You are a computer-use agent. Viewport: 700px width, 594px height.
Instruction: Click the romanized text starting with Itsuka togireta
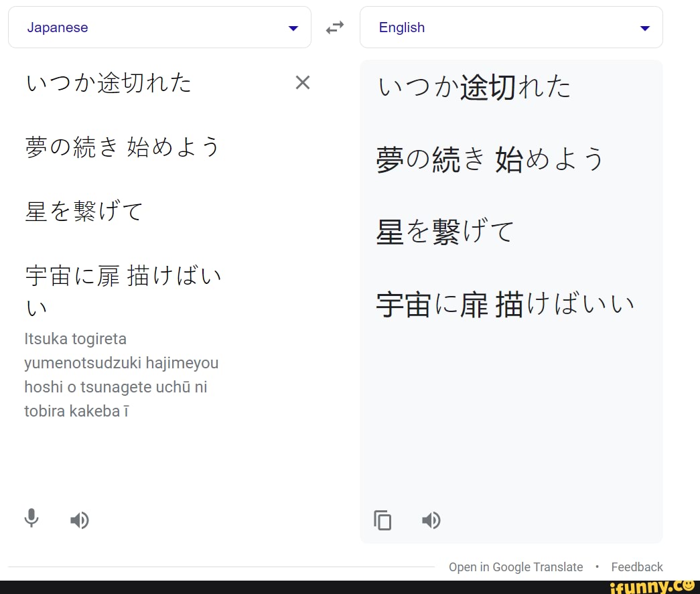pyautogui.click(x=121, y=375)
